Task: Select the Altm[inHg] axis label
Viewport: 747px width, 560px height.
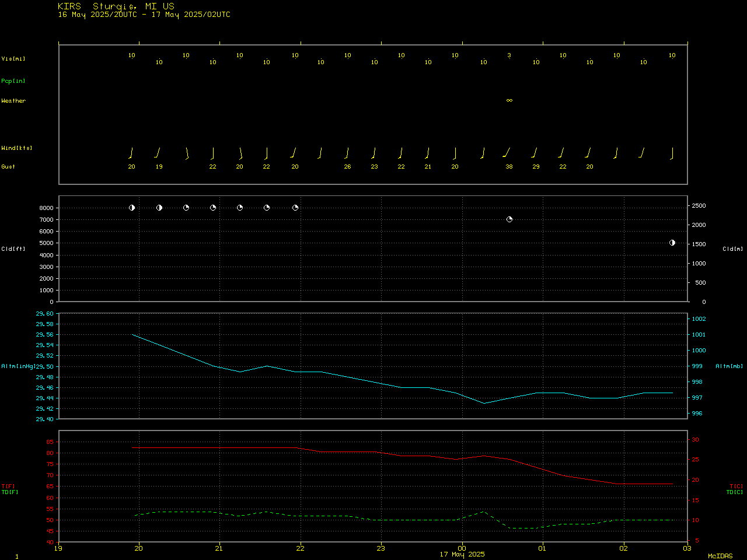Action: 18,366
